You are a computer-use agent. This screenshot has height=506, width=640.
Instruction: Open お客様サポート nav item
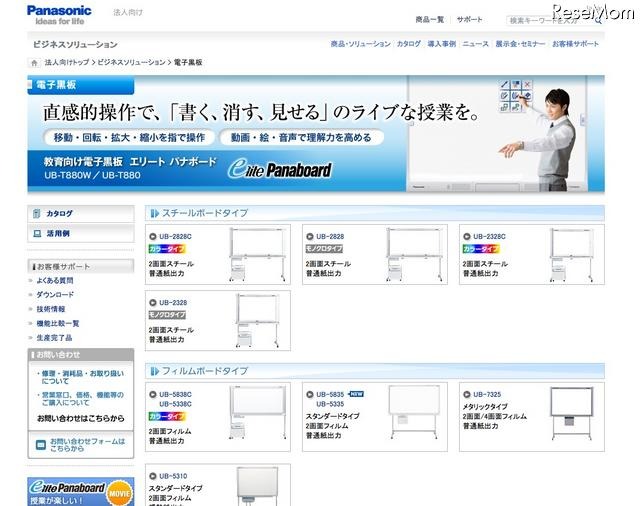coord(575,44)
